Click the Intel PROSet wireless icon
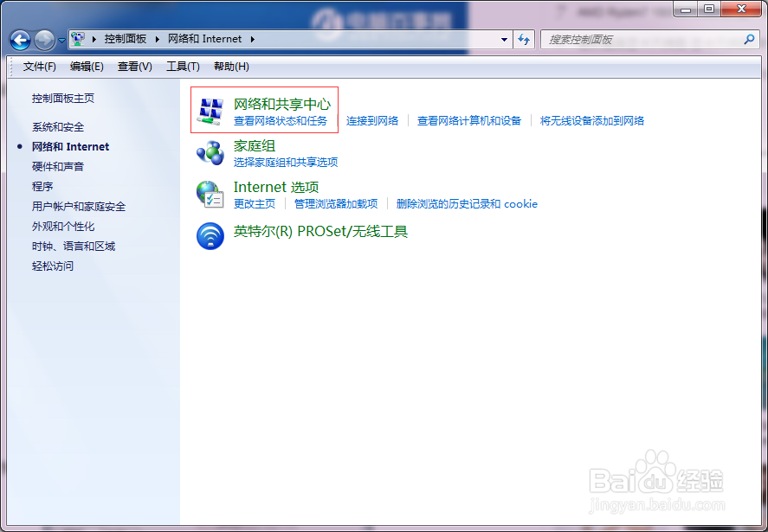The height and width of the screenshot is (532, 768). pos(210,236)
